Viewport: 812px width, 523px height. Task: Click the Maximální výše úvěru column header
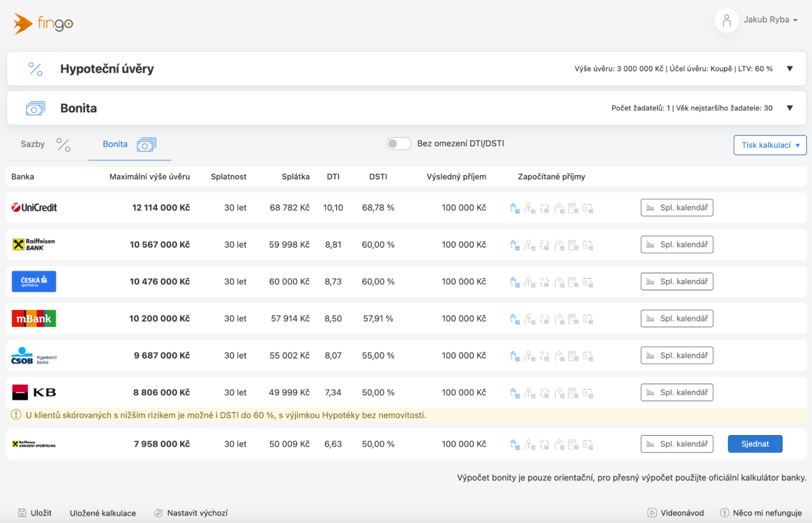click(150, 177)
